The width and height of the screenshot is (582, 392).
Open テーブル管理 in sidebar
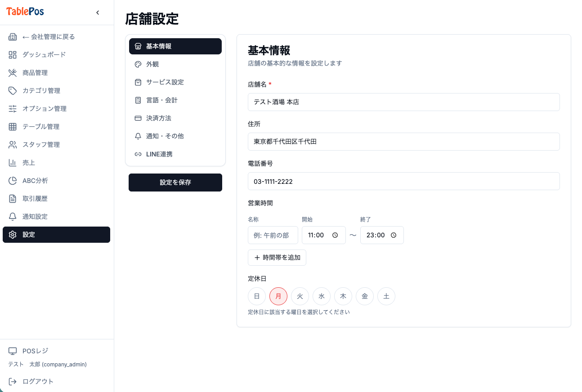pos(56,127)
